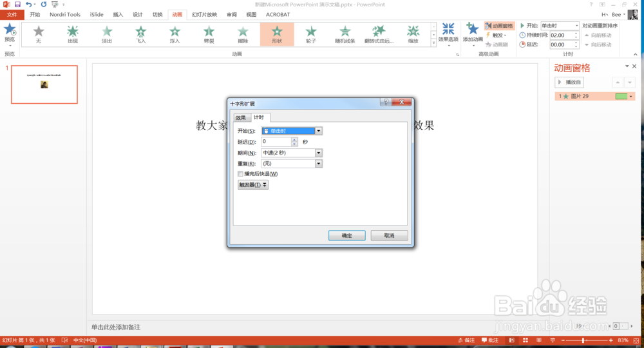
Task: Click the green timing bar for 图片 29
Action: 621,96
